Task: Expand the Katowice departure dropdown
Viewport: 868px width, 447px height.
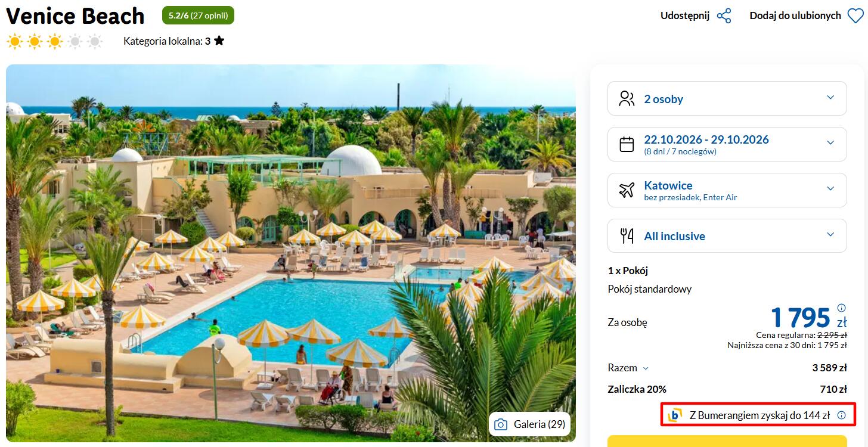Action: click(x=727, y=190)
